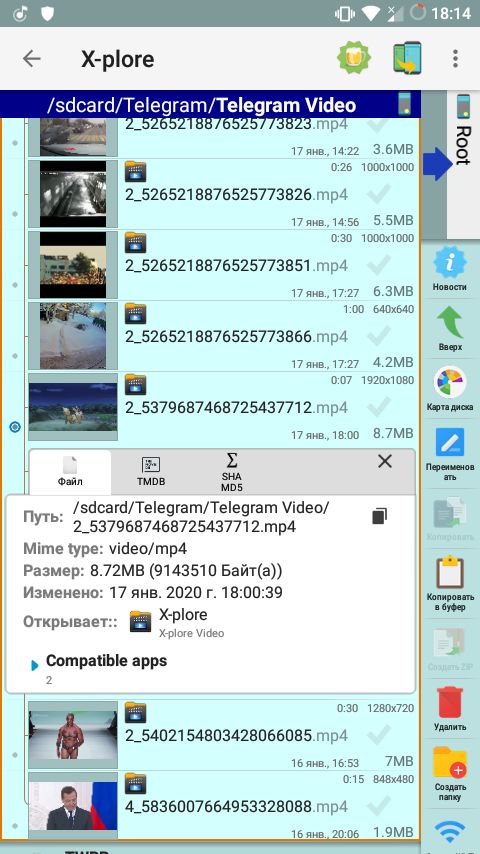Open thumbnail of 2_5379687468725437712.mp4
Image resolution: width=480 pixels, height=854 pixels.
(73, 406)
